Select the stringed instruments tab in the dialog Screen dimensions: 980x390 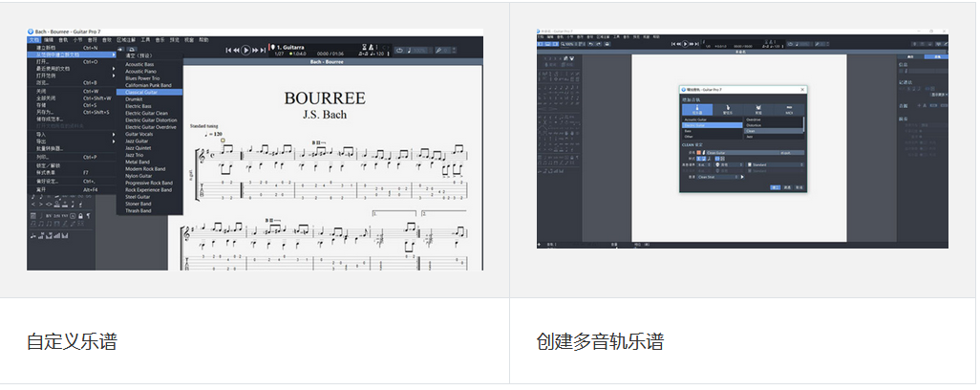(x=697, y=109)
